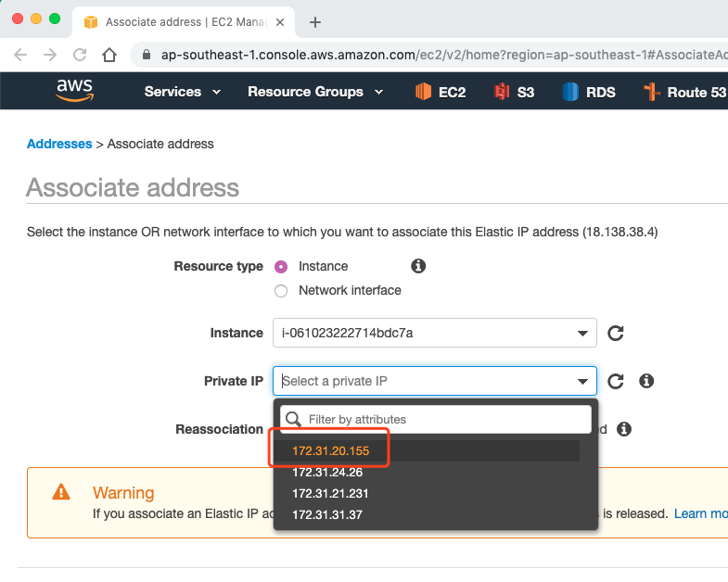This screenshot has height=582, width=728.
Task: Click the search magnifier in filter box
Action: 293,419
